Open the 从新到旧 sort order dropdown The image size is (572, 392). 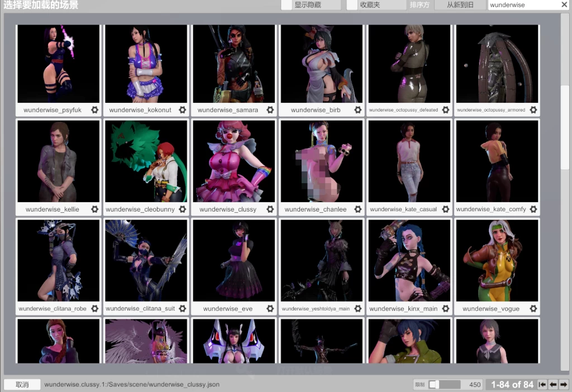(460, 5)
